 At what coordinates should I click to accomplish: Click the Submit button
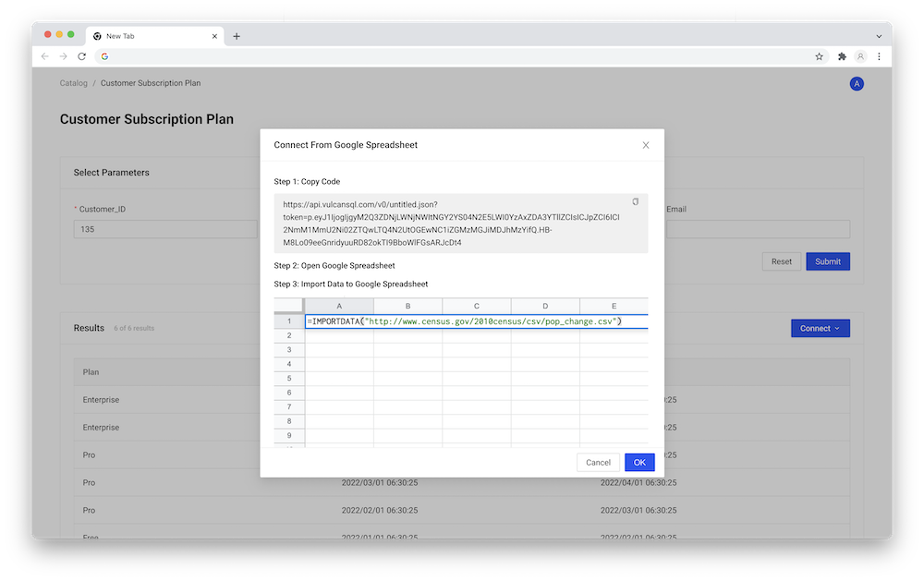tap(827, 261)
